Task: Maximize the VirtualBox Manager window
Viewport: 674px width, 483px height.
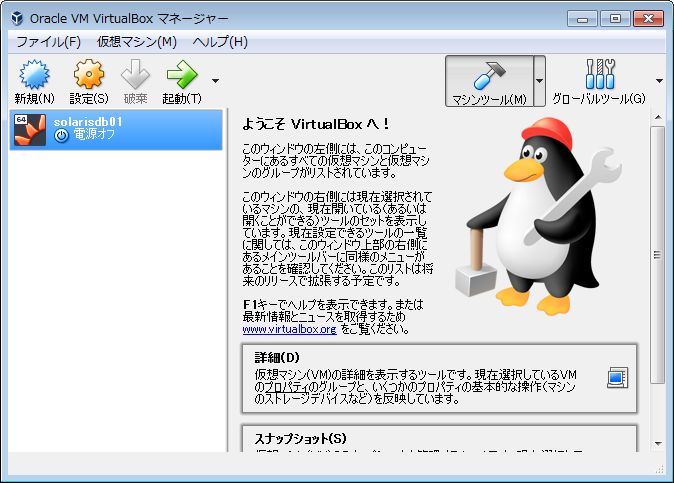Action: click(615, 18)
